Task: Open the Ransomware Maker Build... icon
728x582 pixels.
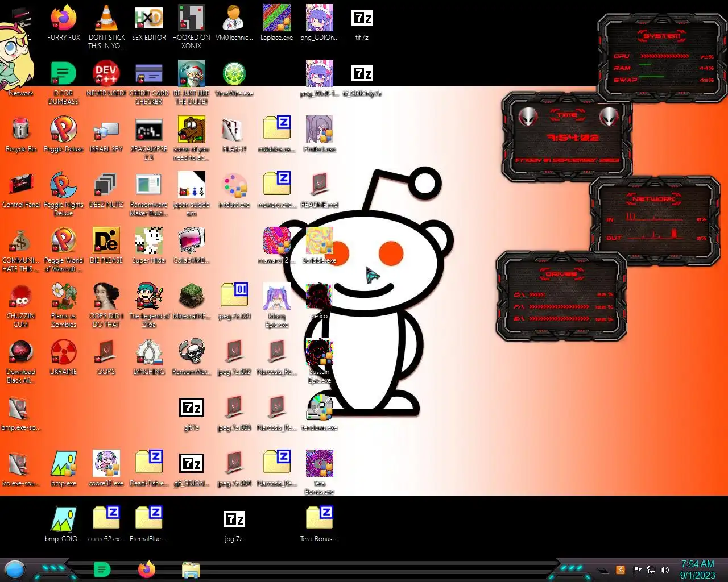Action: point(149,193)
